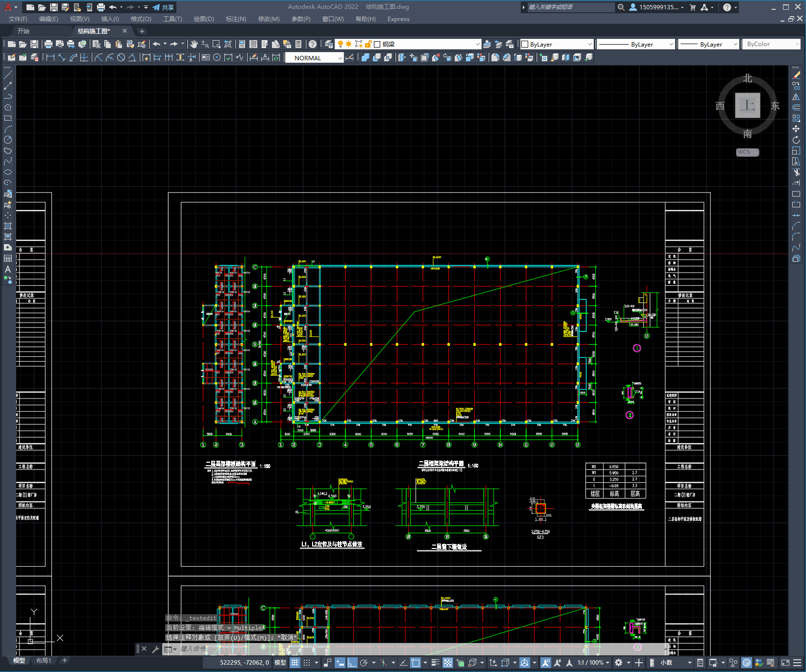Screen dimensions: 806x672
Task: Click the search magnifier icon
Action: (x=621, y=7)
